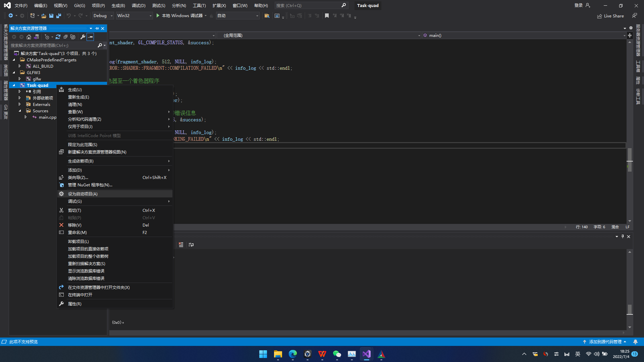The image size is (644, 362).
Task: Click the bookmark toolbar icon
Action: click(327, 16)
